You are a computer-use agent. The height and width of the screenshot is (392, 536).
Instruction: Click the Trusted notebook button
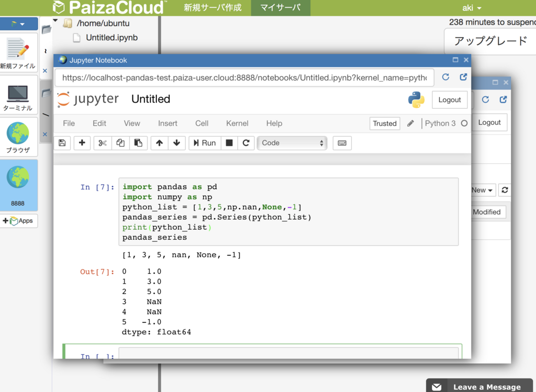[385, 124]
